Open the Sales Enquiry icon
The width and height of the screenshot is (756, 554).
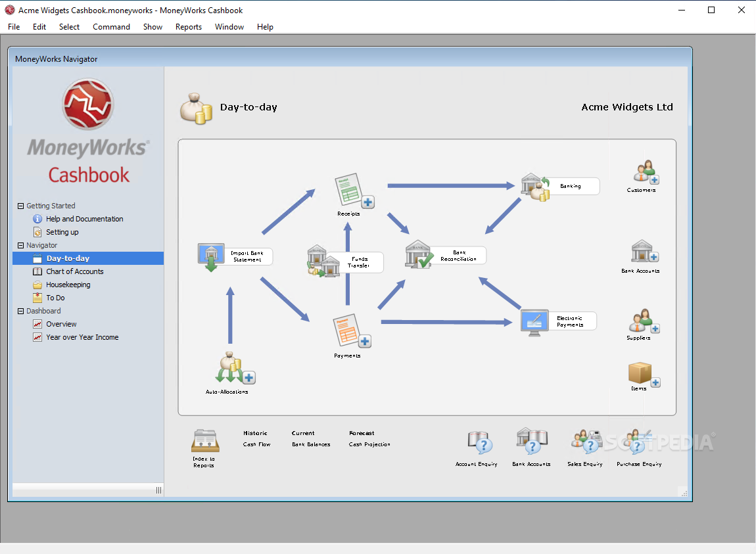pos(586,442)
